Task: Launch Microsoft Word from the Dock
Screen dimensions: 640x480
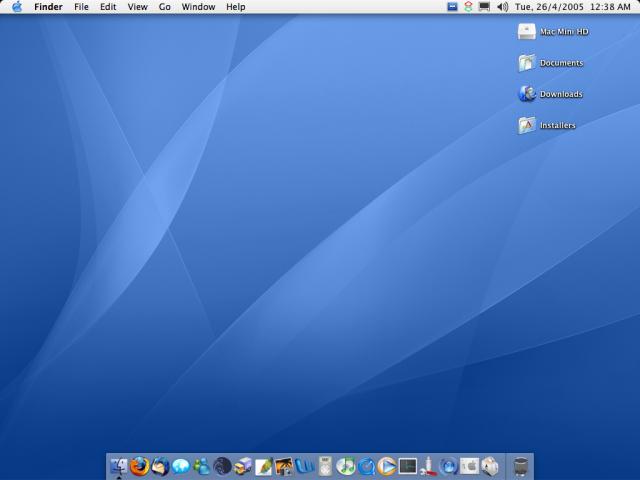Action: [x=304, y=466]
